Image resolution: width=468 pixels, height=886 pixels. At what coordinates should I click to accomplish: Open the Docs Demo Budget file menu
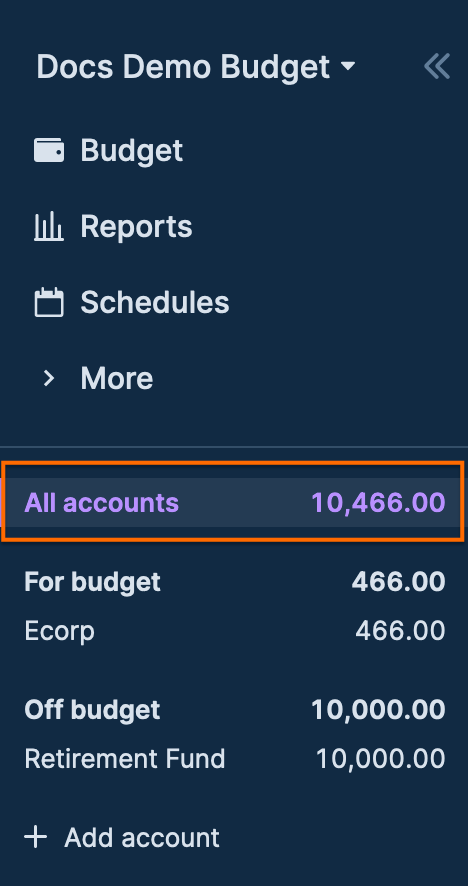pyautogui.click(x=196, y=67)
